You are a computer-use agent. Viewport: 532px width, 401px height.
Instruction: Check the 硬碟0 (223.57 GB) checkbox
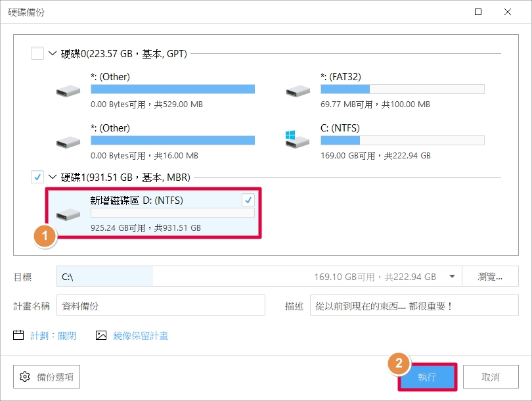(x=37, y=53)
